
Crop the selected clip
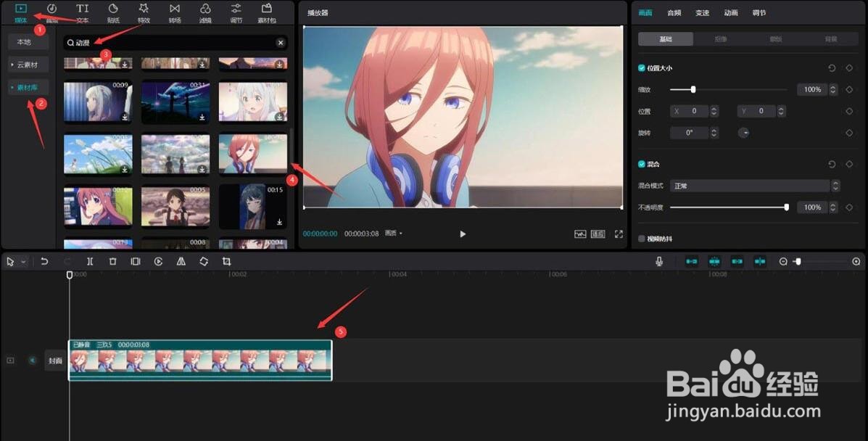click(226, 262)
